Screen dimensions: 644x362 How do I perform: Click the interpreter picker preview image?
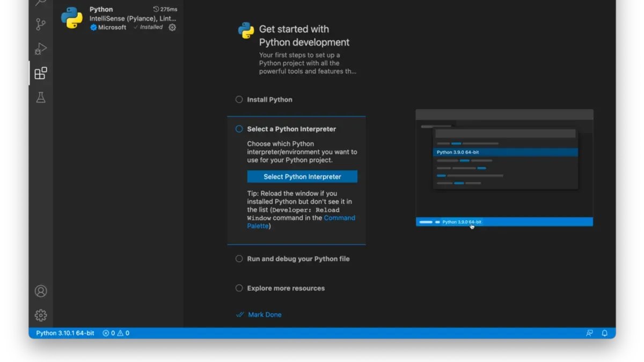(x=504, y=168)
